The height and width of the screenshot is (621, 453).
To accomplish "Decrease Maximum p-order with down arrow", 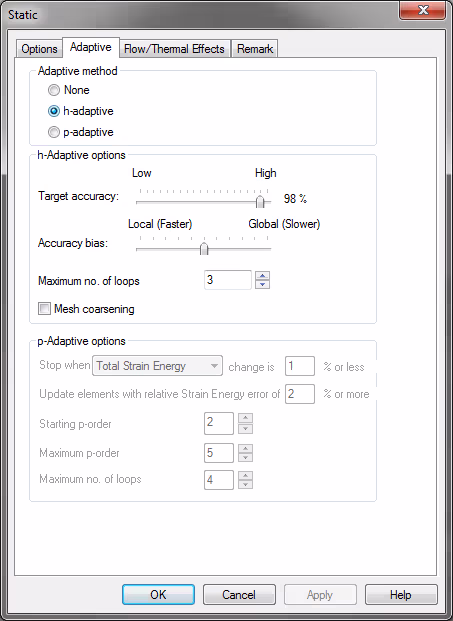I will click(x=246, y=457).
